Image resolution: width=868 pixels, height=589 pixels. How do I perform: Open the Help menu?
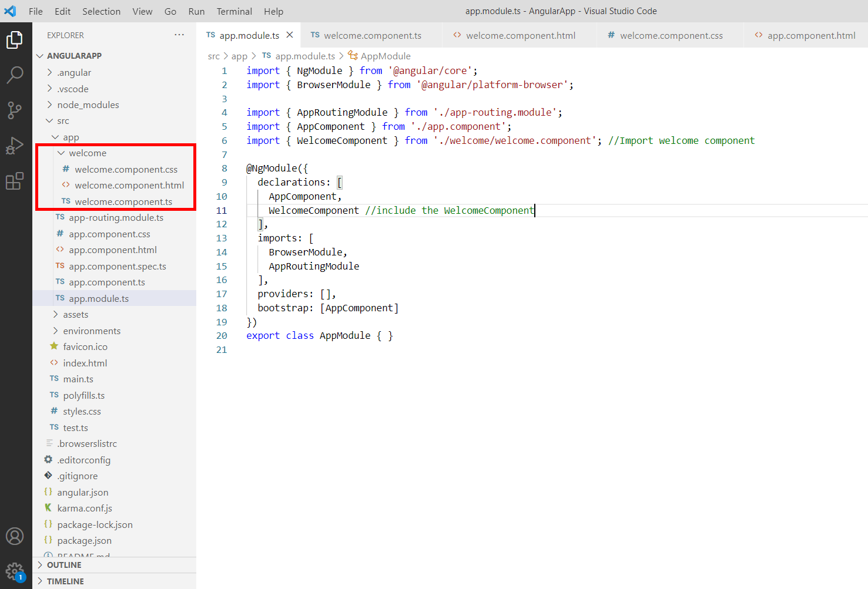[x=273, y=11]
